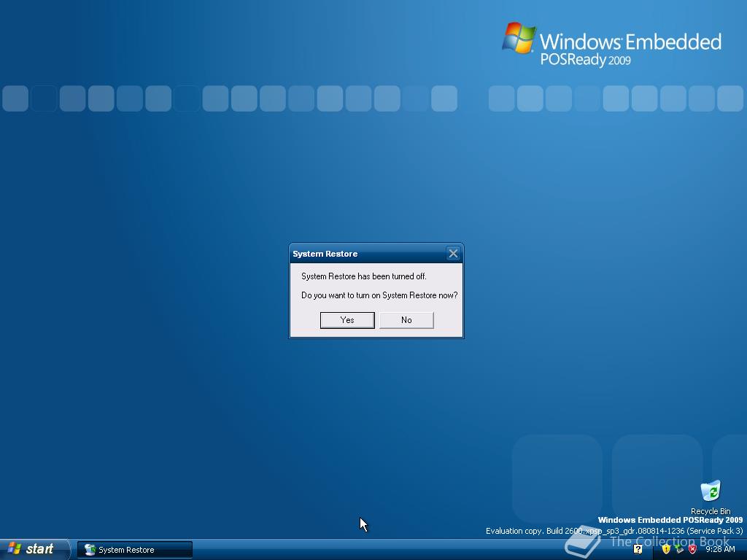Click the 9:28 AM taskbar clock

(x=720, y=549)
